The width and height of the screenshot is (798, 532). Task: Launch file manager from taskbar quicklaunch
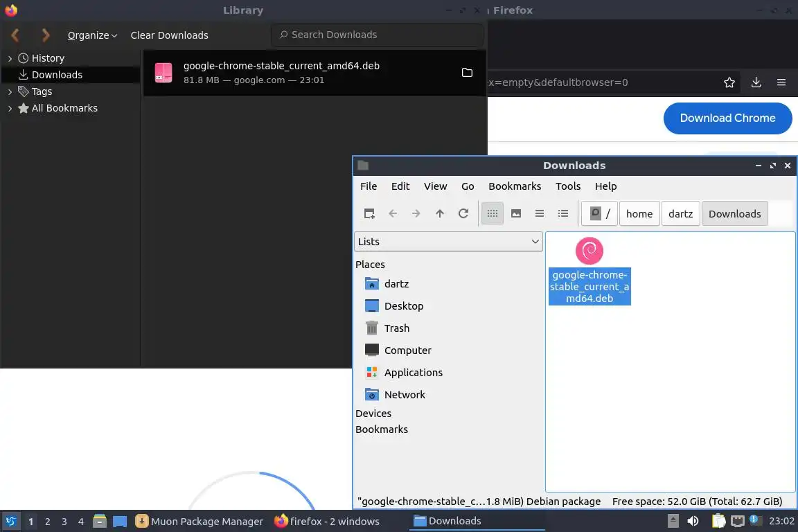[x=100, y=522]
